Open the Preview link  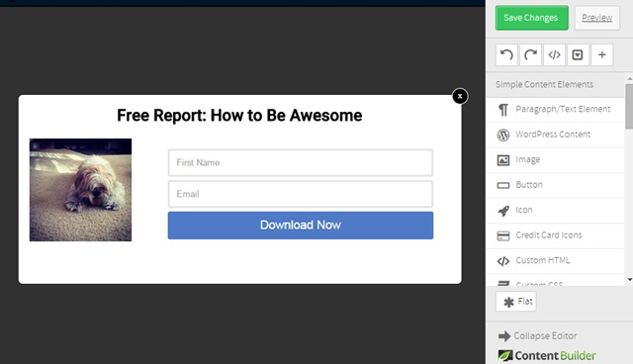(x=596, y=18)
